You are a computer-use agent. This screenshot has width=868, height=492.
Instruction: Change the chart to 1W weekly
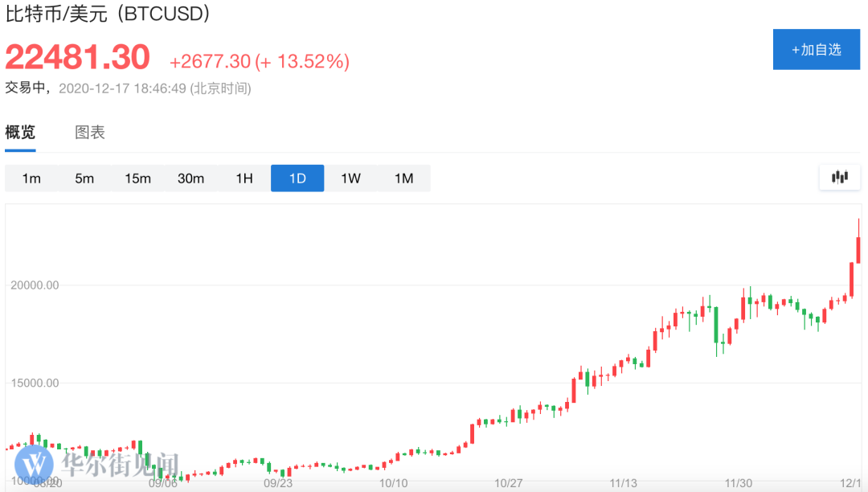350,178
